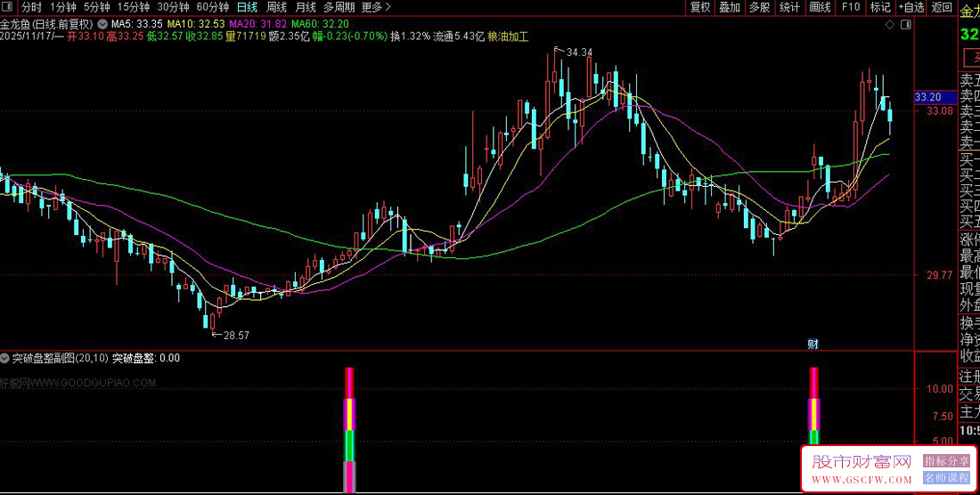Switch to 60分钟 period tab
980x495 pixels.
pyautogui.click(x=213, y=7)
